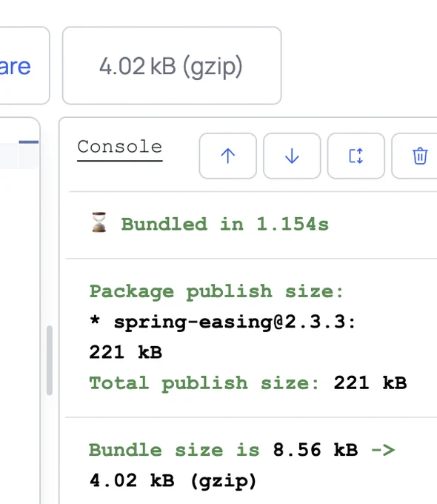
Task: Click the 4.02 kB (gzip) size button
Action: pyautogui.click(x=172, y=65)
